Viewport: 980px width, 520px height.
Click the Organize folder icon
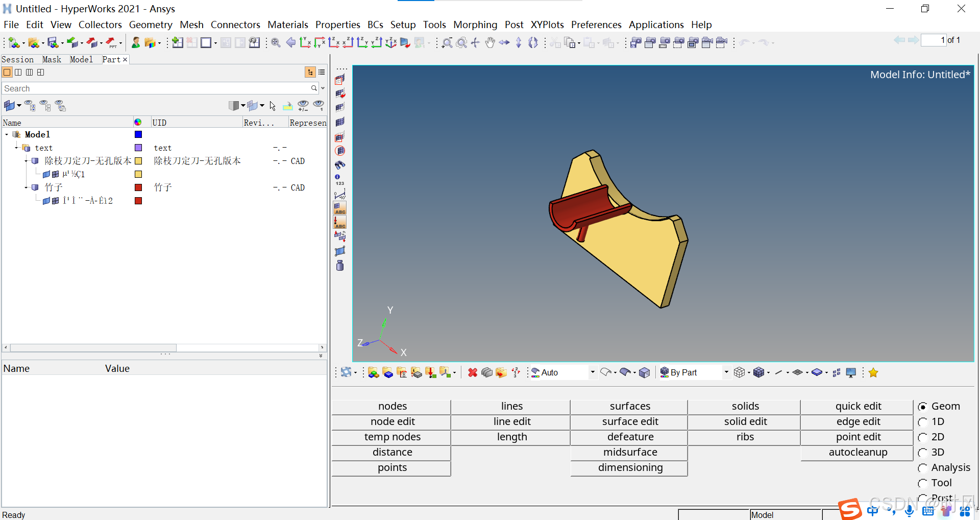click(x=501, y=373)
